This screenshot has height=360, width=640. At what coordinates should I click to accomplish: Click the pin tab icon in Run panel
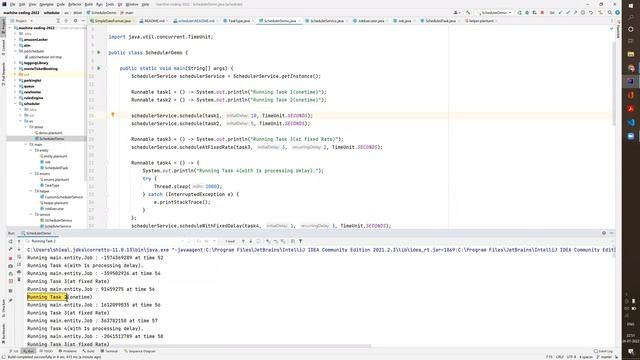[x=11, y=300]
